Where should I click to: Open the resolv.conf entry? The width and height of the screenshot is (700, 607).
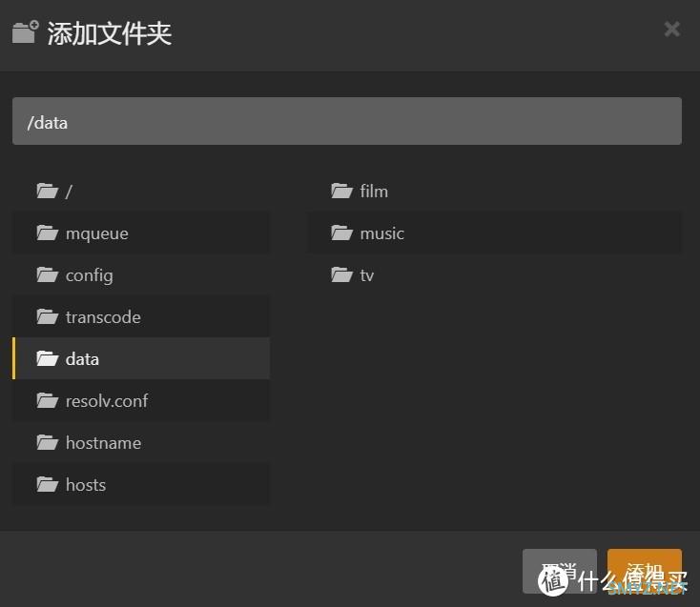107,401
